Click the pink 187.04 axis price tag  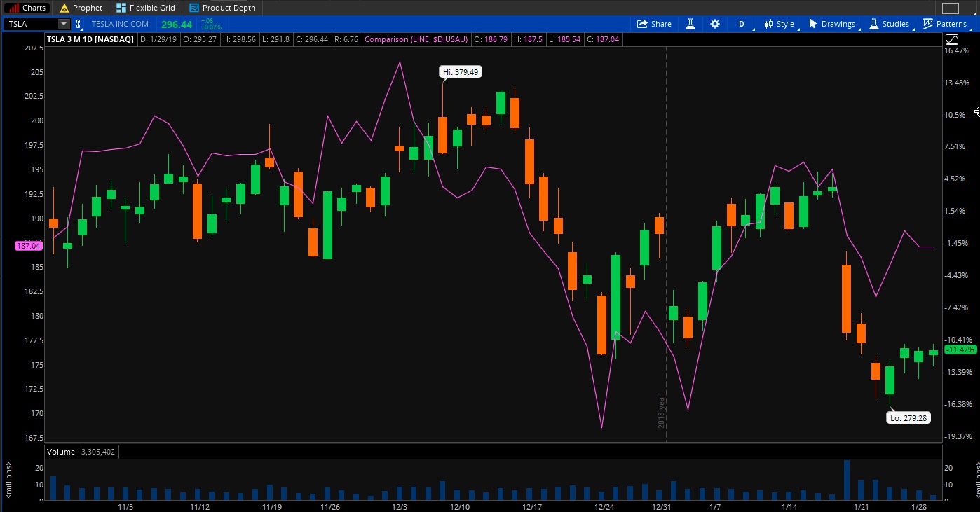point(29,246)
